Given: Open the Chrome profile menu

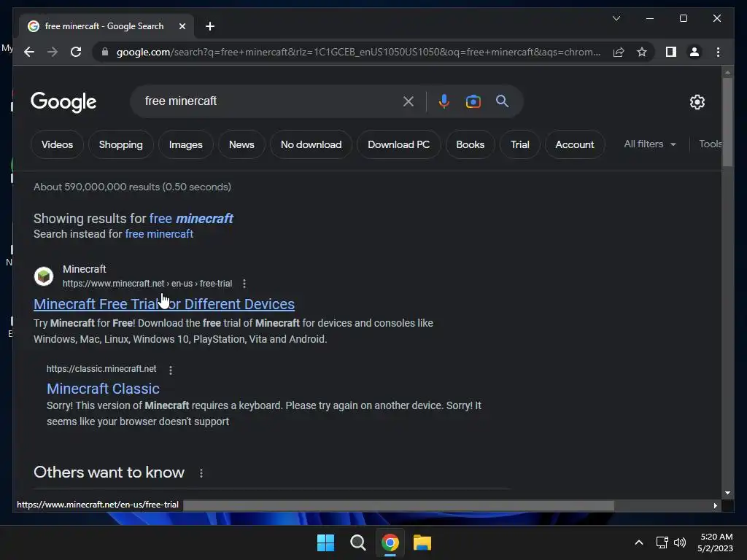Looking at the screenshot, I should 694,52.
